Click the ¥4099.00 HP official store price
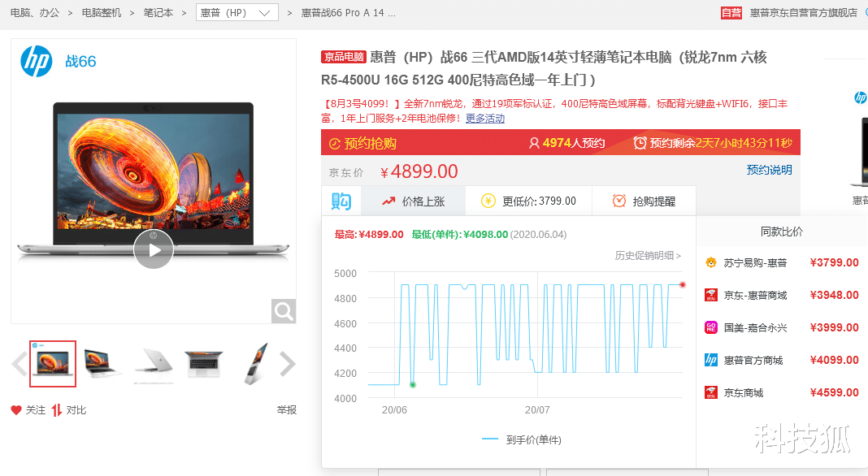This screenshot has height=476, width=868. 834,361
